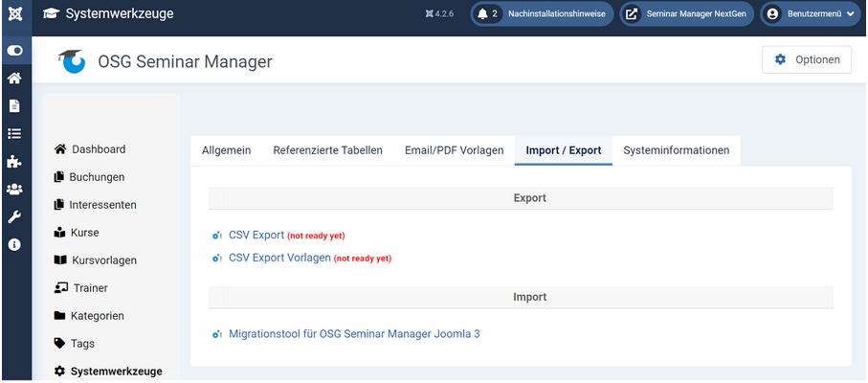Open the Help info sidebar icon
This screenshot has width=868, height=383.
15,244
